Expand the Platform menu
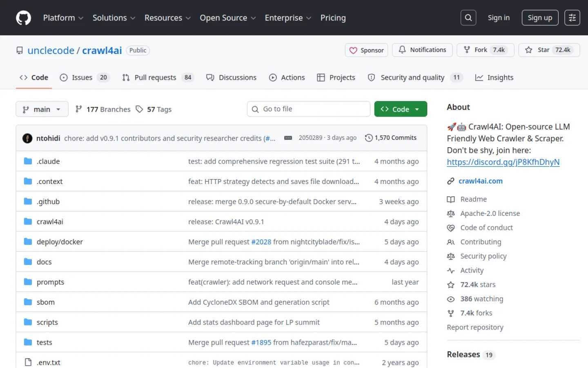The image size is (588, 368). click(63, 18)
